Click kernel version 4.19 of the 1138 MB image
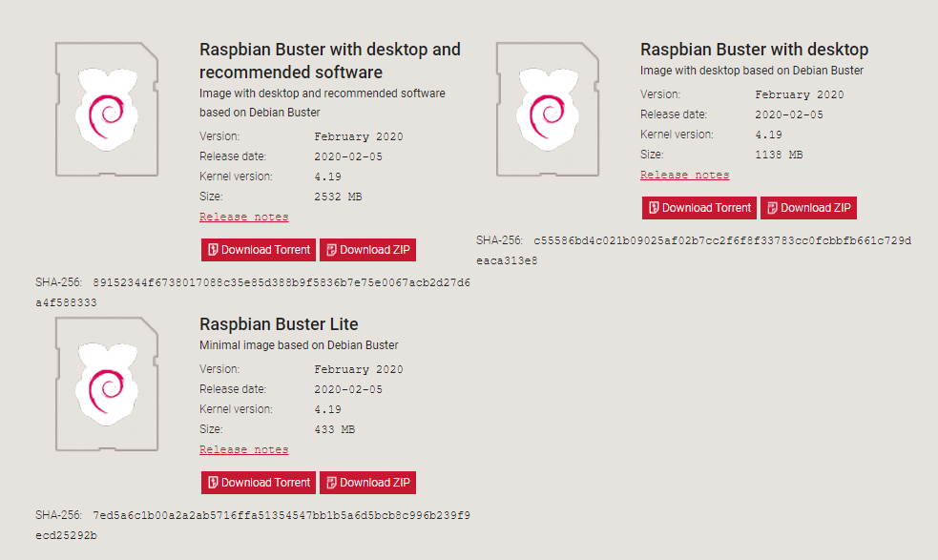The image size is (938, 560). tap(769, 135)
